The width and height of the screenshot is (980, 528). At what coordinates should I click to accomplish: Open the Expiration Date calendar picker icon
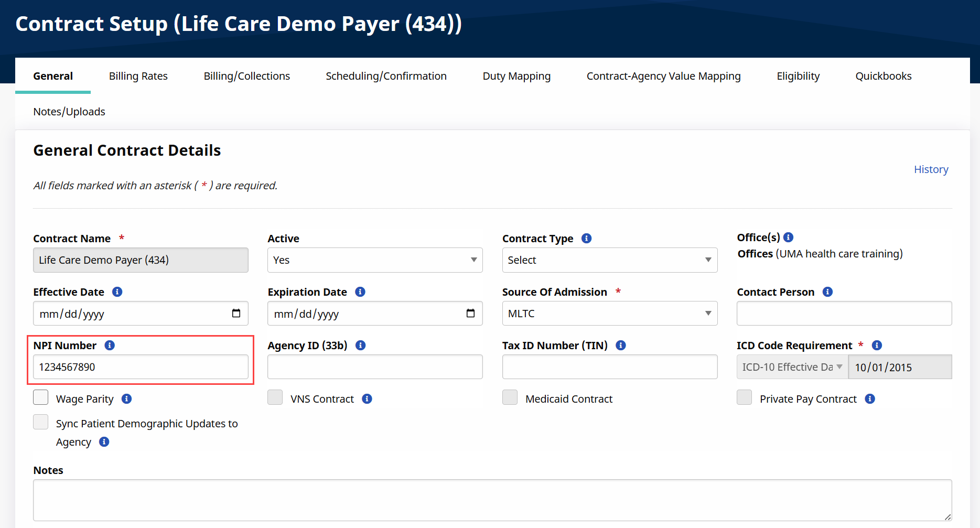(x=470, y=314)
